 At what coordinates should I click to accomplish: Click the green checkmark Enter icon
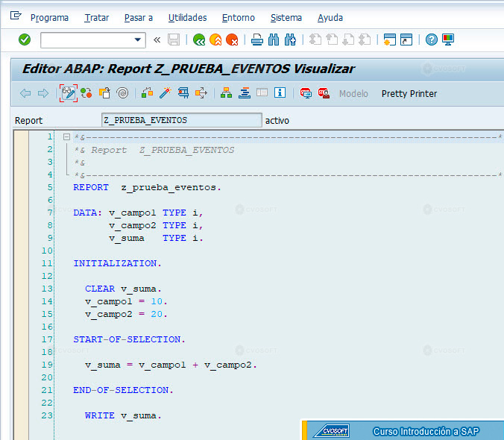pyautogui.click(x=25, y=40)
